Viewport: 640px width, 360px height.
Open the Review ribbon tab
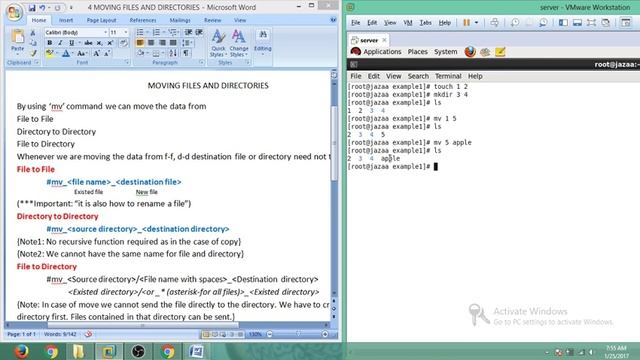pos(212,20)
